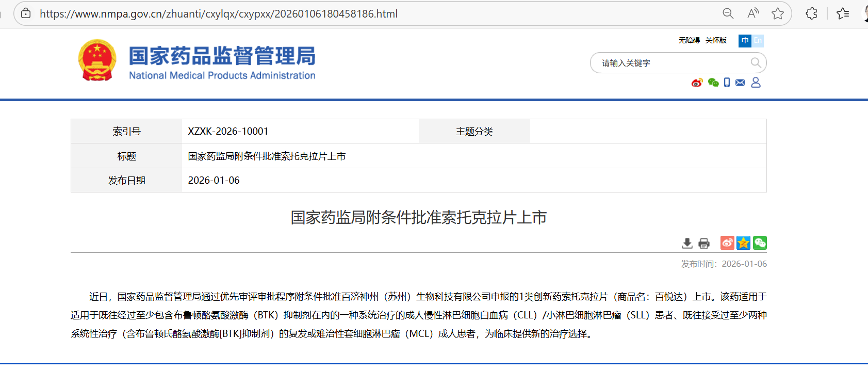The height and width of the screenshot is (370, 868).
Task: Switch site language to En
Action: coord(758,41)
